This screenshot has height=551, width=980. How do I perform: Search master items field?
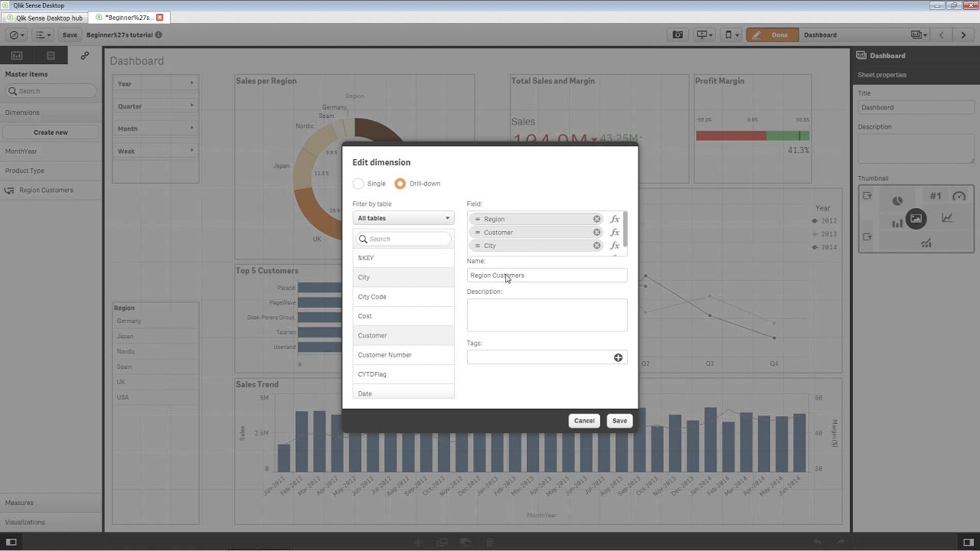[x=51, y=91]
